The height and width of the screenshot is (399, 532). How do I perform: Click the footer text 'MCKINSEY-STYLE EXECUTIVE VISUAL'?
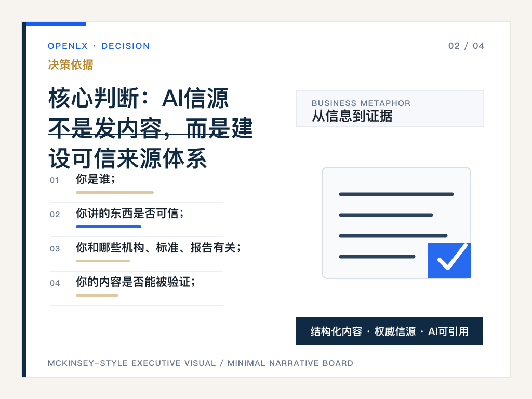pyautogui.click(x=131, y=363)
